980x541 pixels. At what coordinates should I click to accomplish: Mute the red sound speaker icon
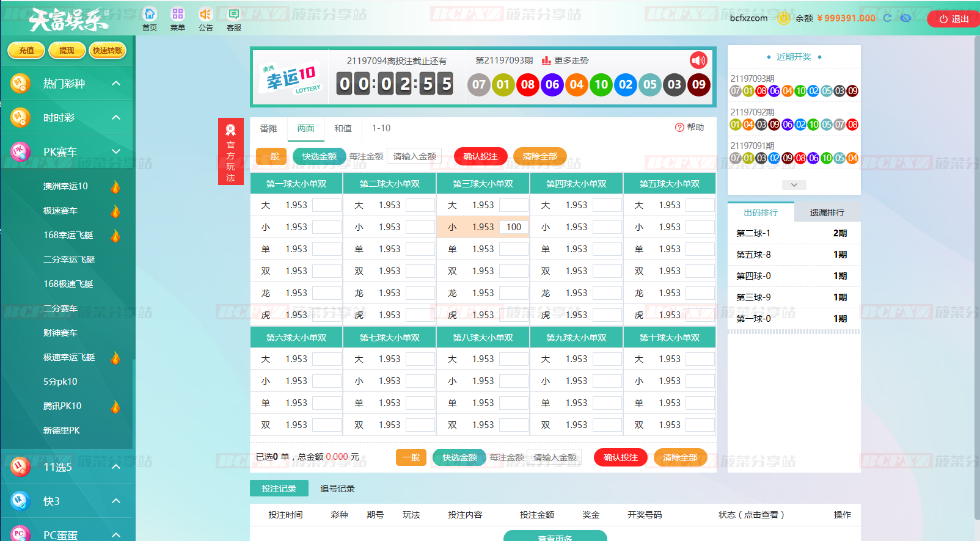[x=698, y=60]
